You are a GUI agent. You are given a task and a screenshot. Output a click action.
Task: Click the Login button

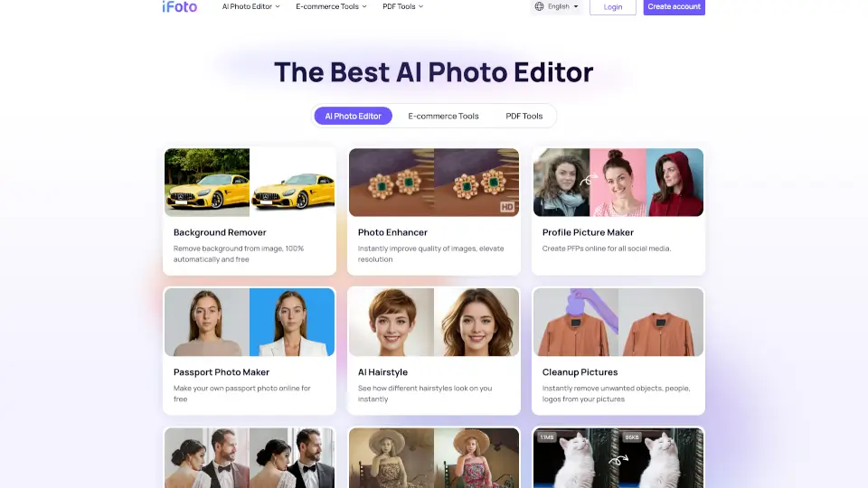click(612, 6)
